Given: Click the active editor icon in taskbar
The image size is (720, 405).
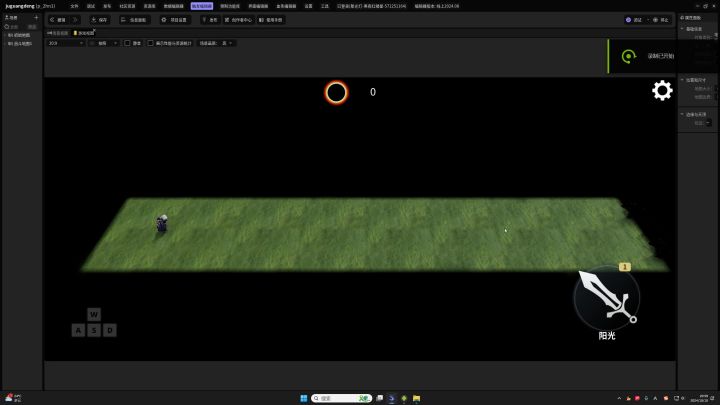Looking at the screenshot, I should coord(391,398).
